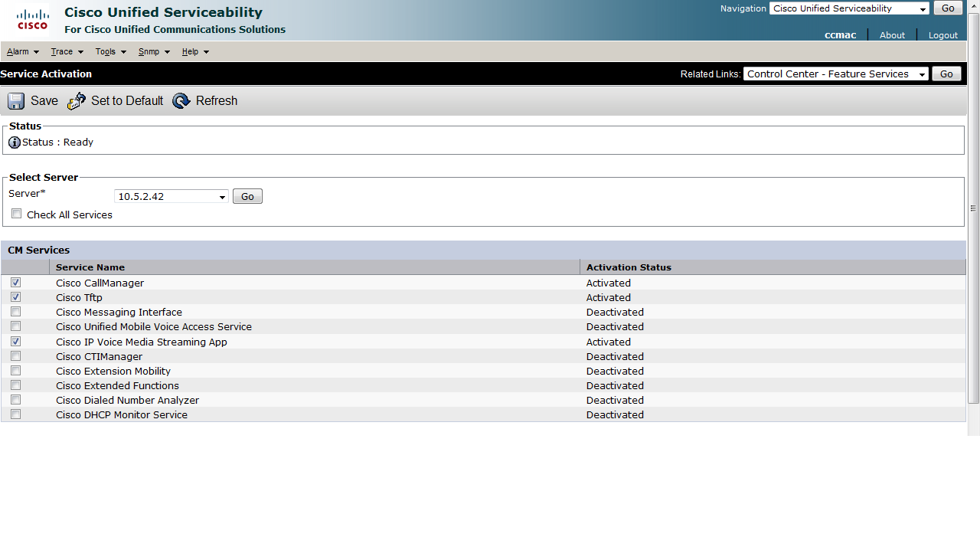Disable Cisco IP Voice Media Streaming App
The image size is (980, 537).
tap(16, 342)
